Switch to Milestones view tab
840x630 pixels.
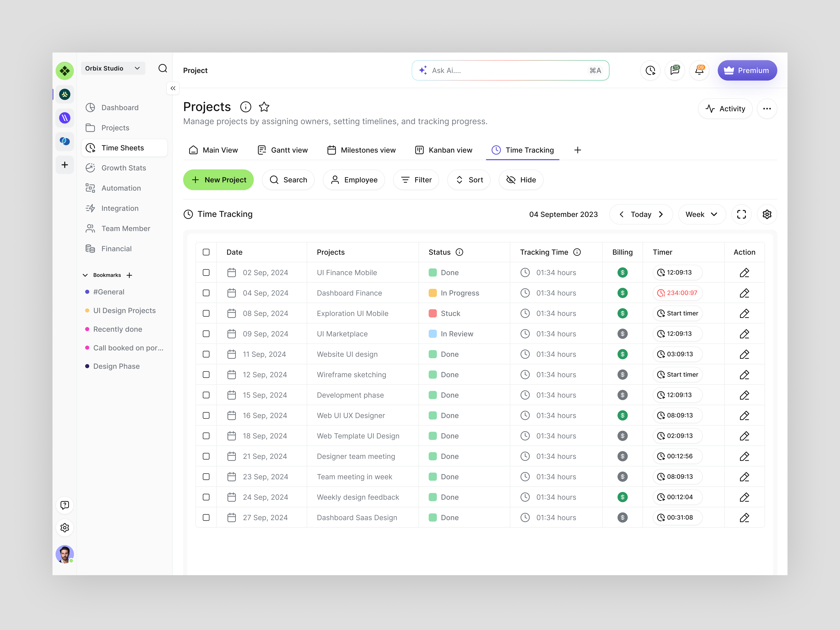(361, 150)
